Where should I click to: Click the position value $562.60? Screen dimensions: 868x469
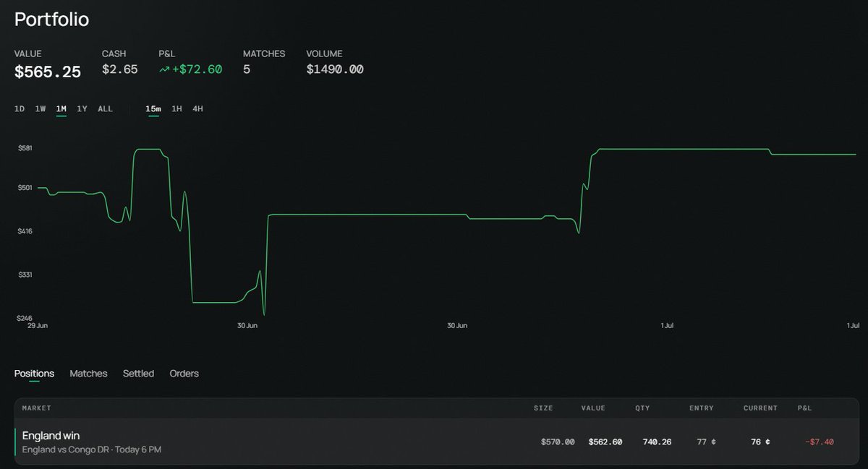tap(605, 442)
